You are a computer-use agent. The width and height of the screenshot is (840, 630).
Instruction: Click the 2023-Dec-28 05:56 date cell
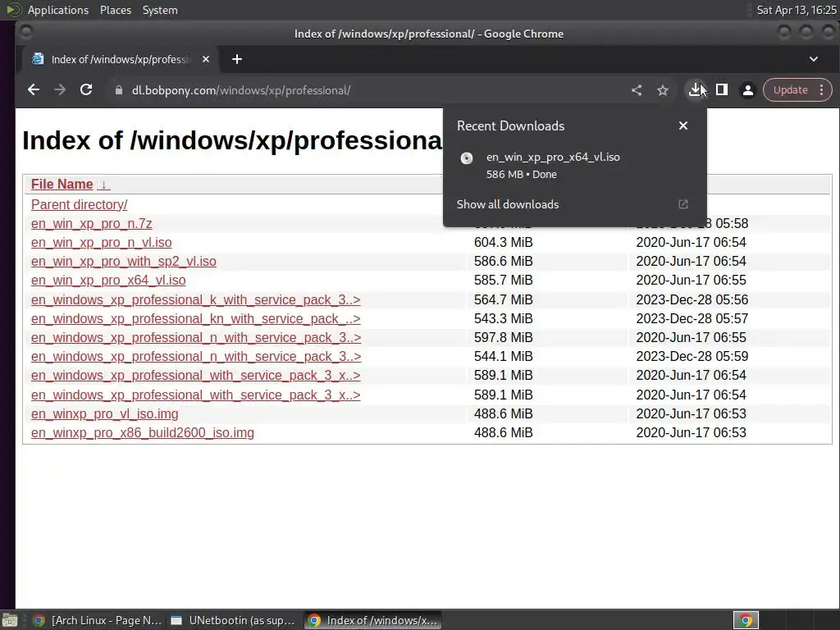[692, 300]
